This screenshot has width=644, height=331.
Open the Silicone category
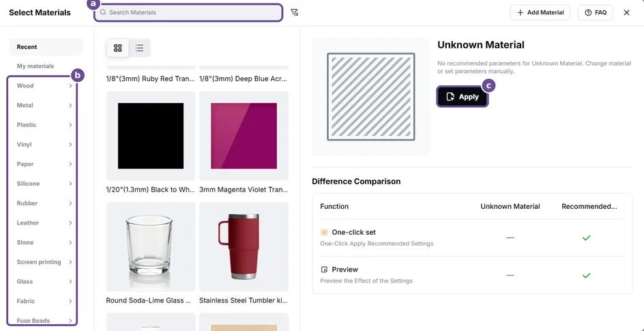(28, 184)
